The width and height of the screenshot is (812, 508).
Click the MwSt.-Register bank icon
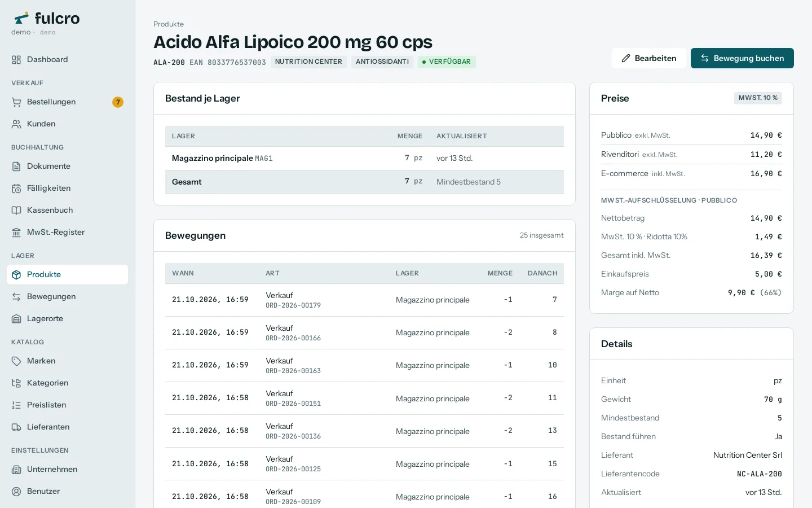coord(16,233)
